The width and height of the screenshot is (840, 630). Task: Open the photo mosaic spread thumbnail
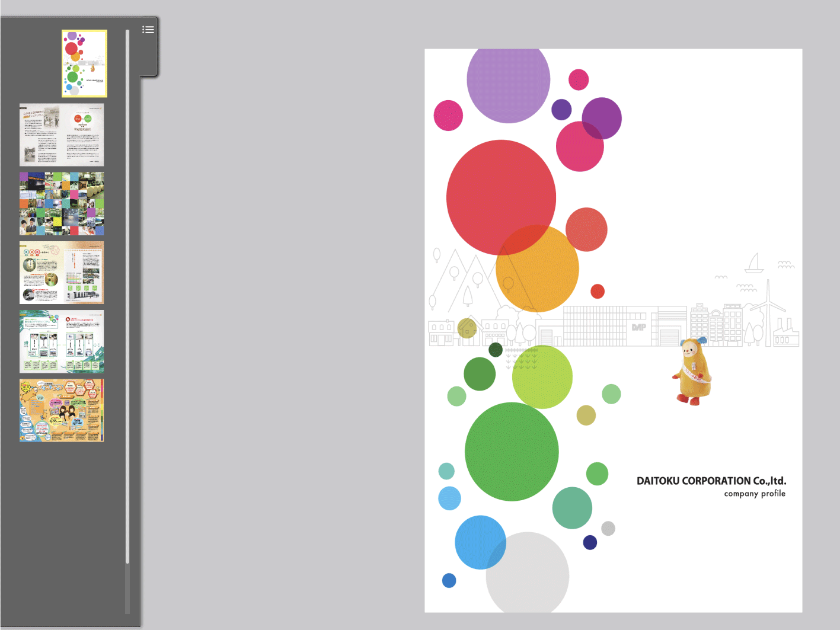62,204
